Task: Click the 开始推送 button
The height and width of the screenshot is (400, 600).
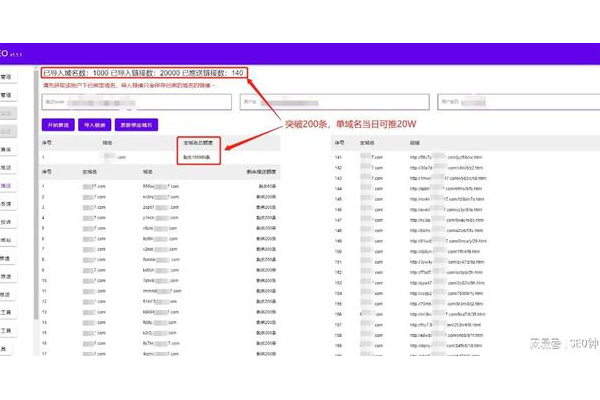Action: [x=59, y=125]
